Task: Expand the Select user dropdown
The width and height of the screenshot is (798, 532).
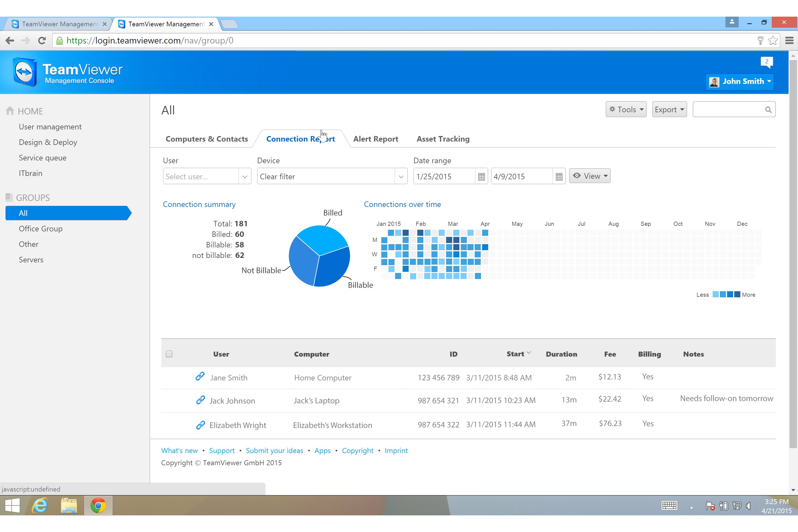Action: [x=245, y=177]
